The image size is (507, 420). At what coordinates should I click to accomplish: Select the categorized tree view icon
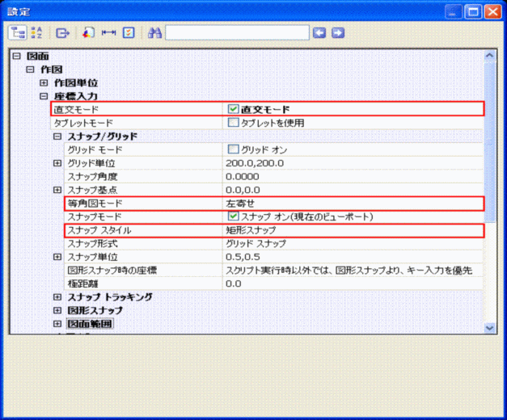tap(18, 33)
